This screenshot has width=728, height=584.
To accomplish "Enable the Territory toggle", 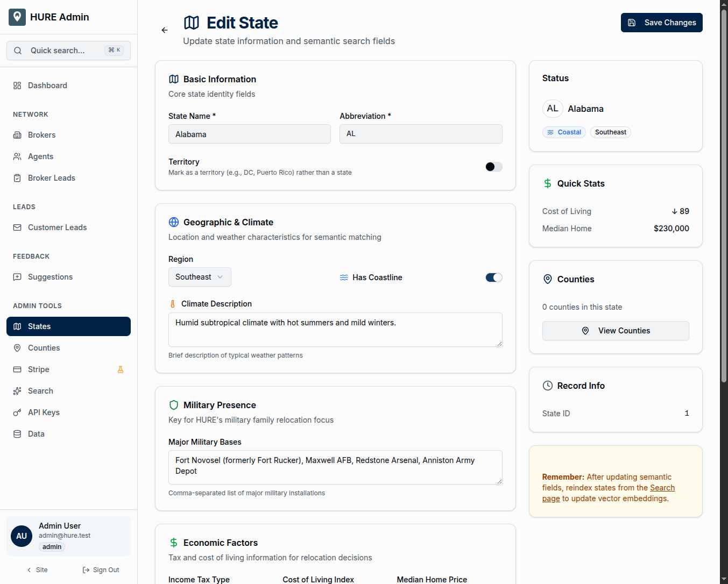I will tap(493, 167).
